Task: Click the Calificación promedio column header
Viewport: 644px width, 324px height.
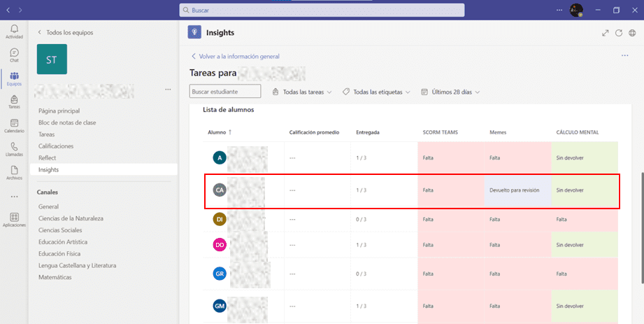Action: pos(314,132)
